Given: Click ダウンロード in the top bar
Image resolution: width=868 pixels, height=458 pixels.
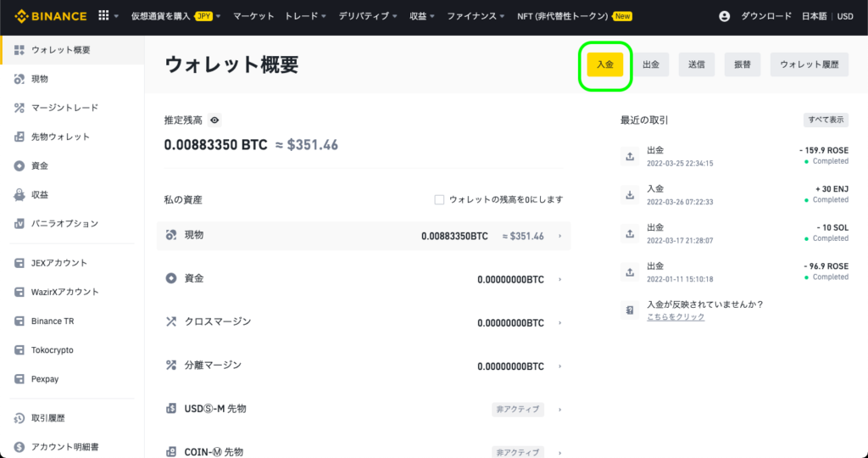Looking at the screenshot, I should pos(766,16).
